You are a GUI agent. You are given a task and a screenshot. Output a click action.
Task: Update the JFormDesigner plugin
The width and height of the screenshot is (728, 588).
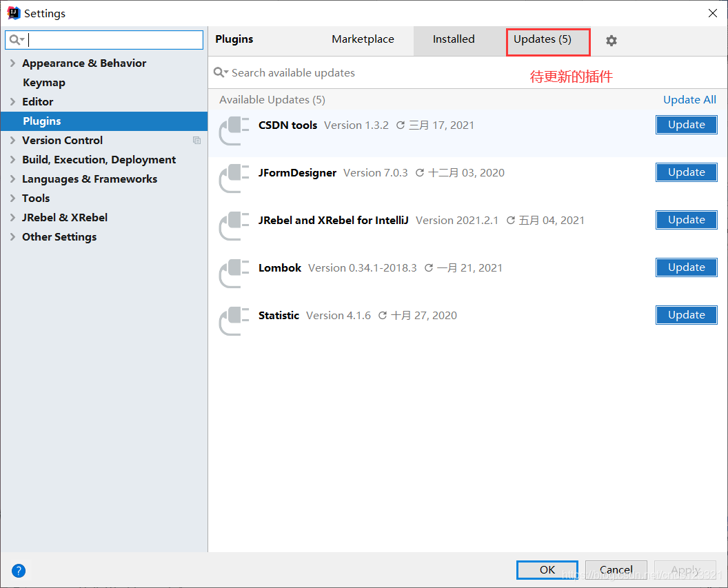point(686,172)
